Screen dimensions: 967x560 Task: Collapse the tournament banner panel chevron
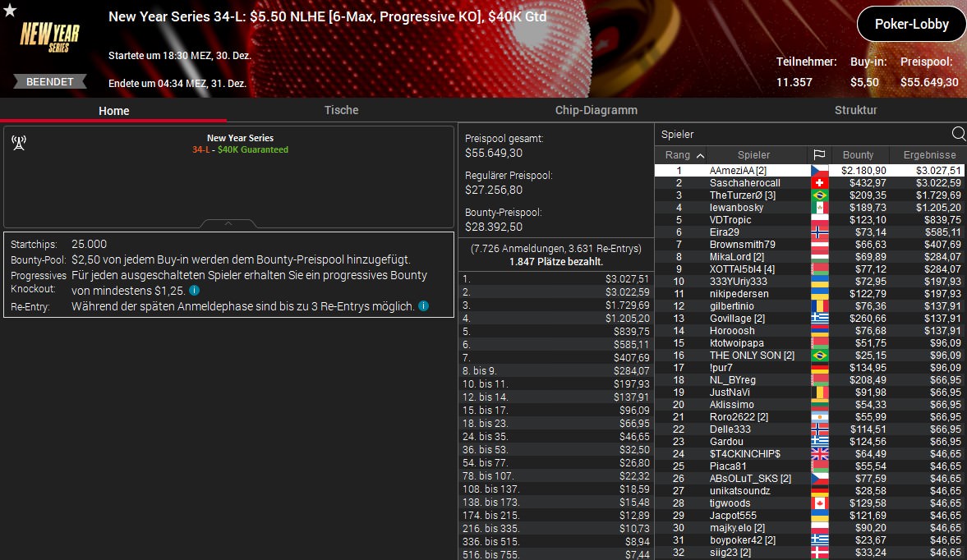228,223
